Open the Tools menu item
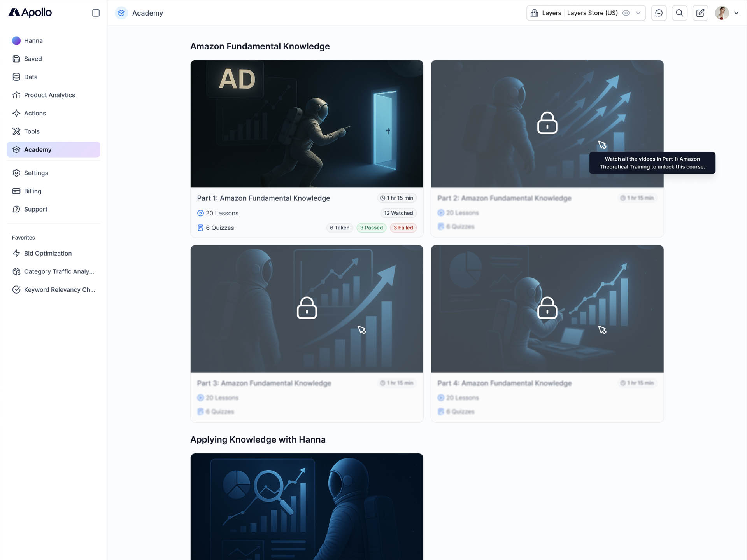The height and width of the screenshot is (560, 747). (32, 131)
